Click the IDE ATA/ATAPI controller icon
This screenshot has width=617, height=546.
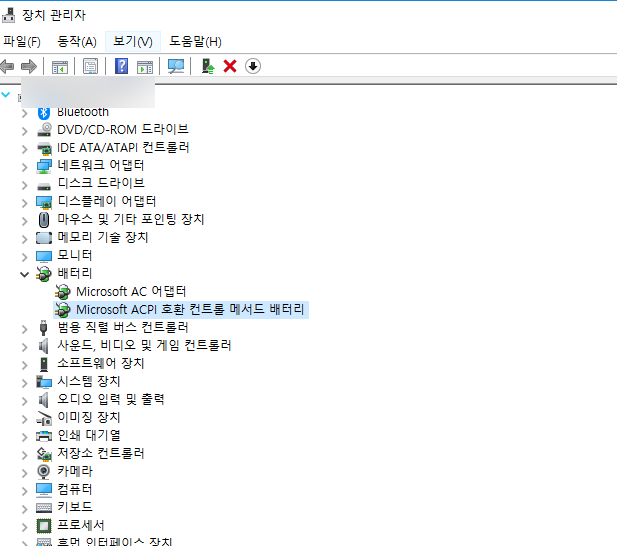coord(44,148)
